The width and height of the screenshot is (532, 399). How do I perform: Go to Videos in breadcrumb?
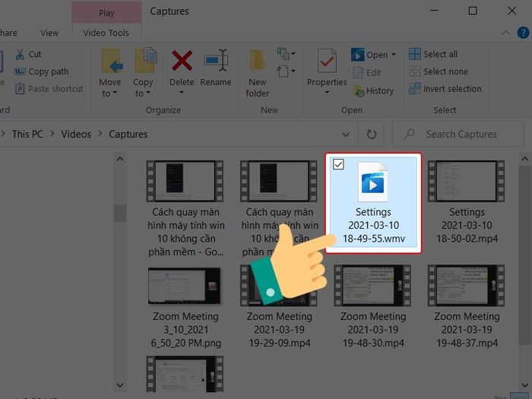click(76, 134)
